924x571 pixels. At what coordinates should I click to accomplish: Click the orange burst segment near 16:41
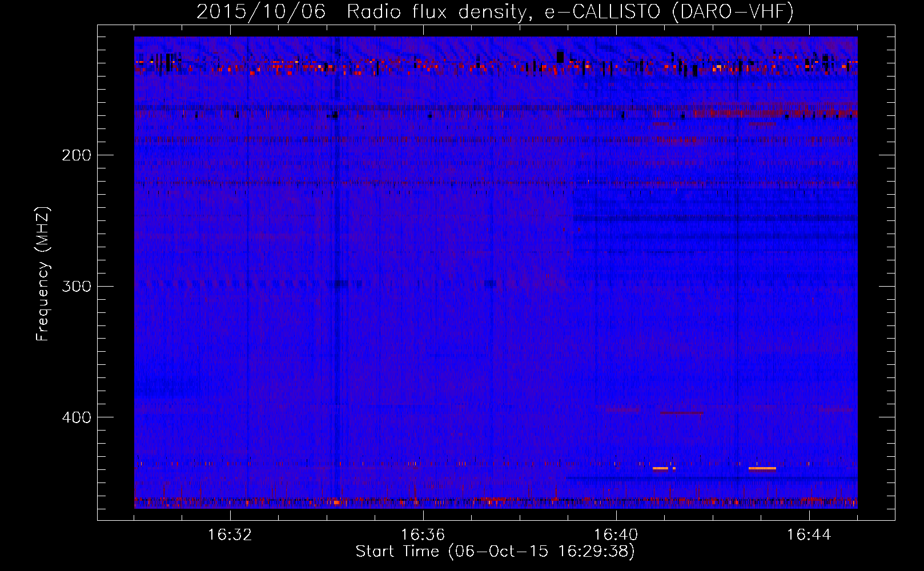(660, 468)
